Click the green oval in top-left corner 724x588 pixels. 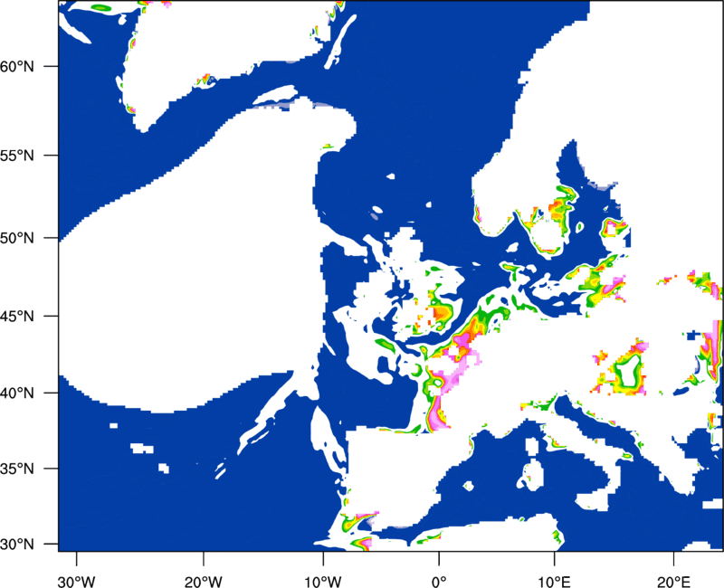coord(101,7)
